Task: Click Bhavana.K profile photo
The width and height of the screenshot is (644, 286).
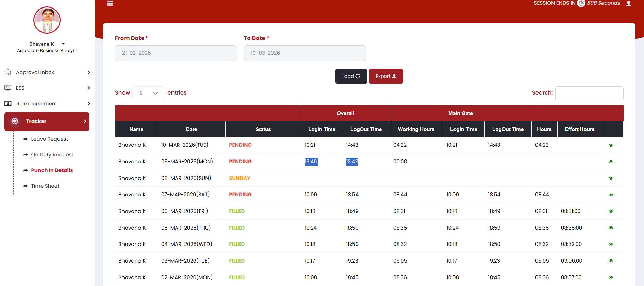Action: (47, 20)
